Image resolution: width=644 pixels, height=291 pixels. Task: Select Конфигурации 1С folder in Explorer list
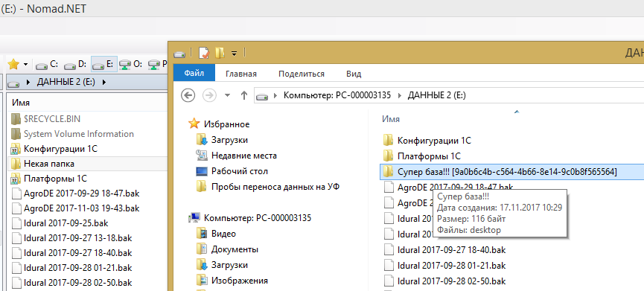click(434, 141)
